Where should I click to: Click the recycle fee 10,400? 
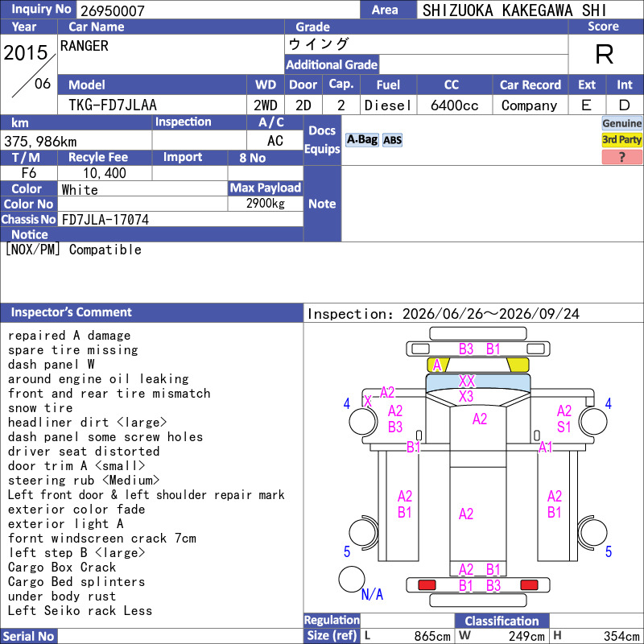105,173
